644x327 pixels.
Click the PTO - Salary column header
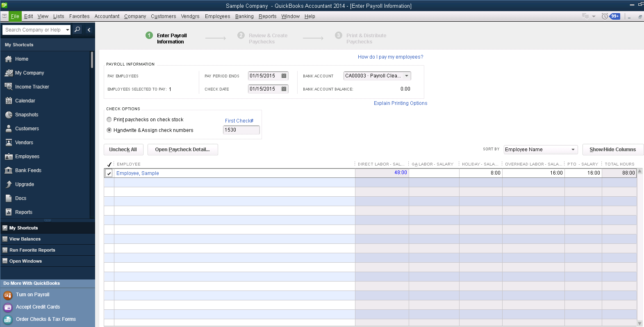pyautogui.click(x=583, y=164)
